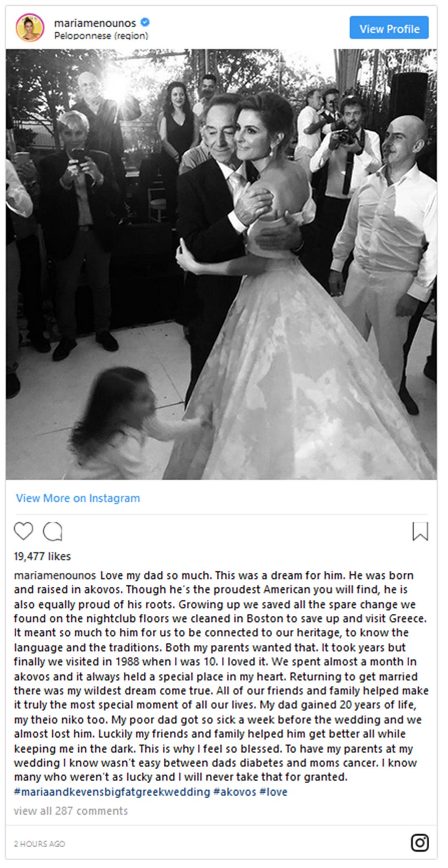Image resolution: width=448 pixels, height=868 pixels.
Task: Open mariamenounos username in header
Action: (95, 23)
